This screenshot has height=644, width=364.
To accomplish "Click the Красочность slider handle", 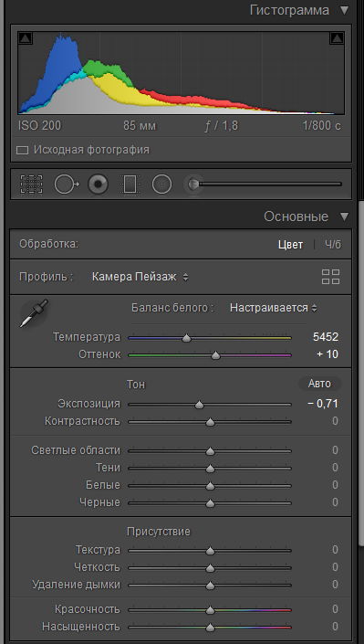I will 210,610.
